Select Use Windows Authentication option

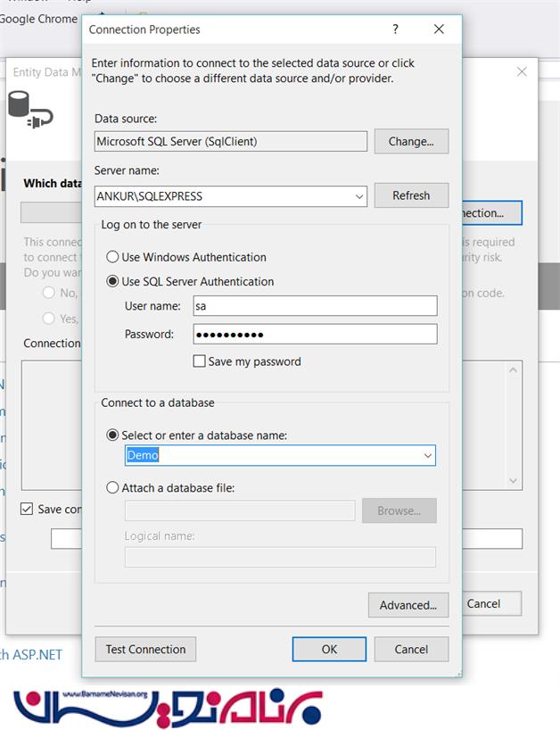pyautogui.click(x=113, y=257)
